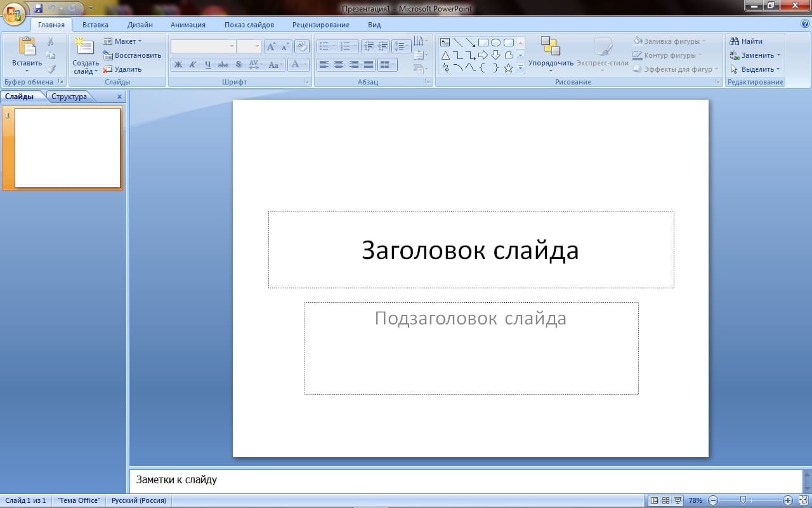Image resolution: width=812 pixels, height=508 pixels.
Task: Select the isosceles triangle shape
Action: [445, 55]
